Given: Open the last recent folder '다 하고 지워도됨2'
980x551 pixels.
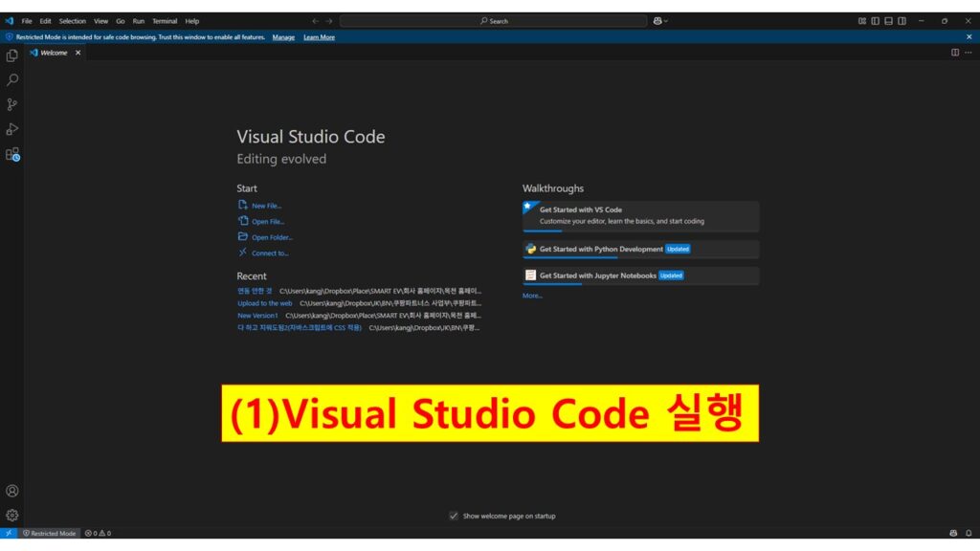Looking at the screenshot, I should [300, 327].
